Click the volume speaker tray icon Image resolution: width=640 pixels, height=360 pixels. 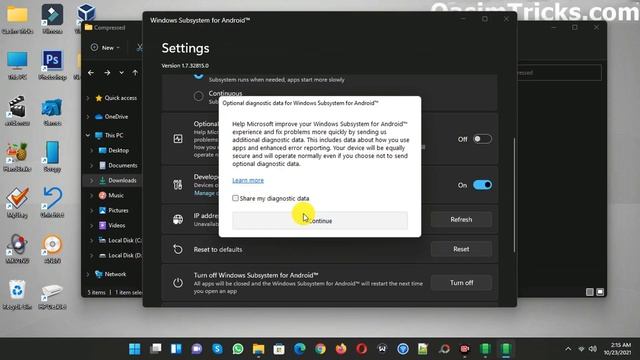pos(593,349)
